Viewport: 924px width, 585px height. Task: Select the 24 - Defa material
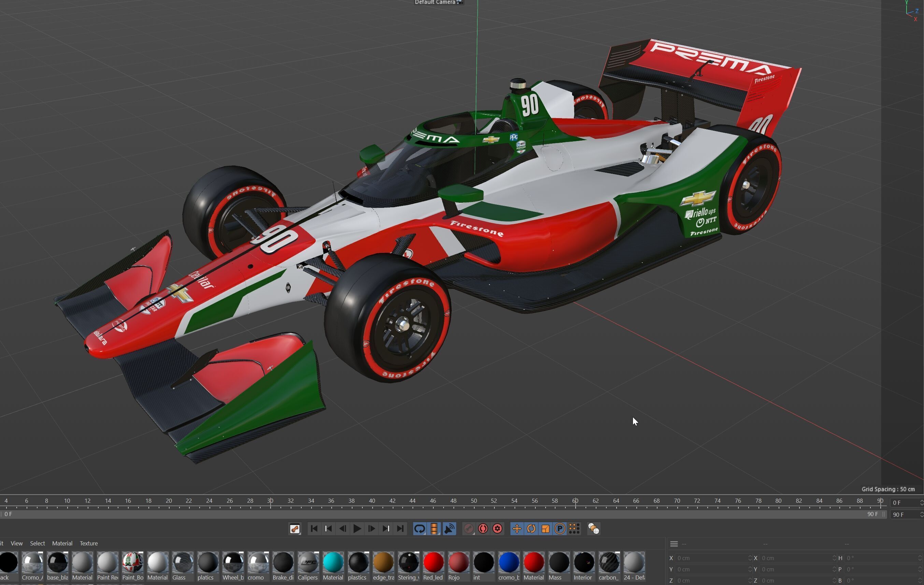click(634, 562)
